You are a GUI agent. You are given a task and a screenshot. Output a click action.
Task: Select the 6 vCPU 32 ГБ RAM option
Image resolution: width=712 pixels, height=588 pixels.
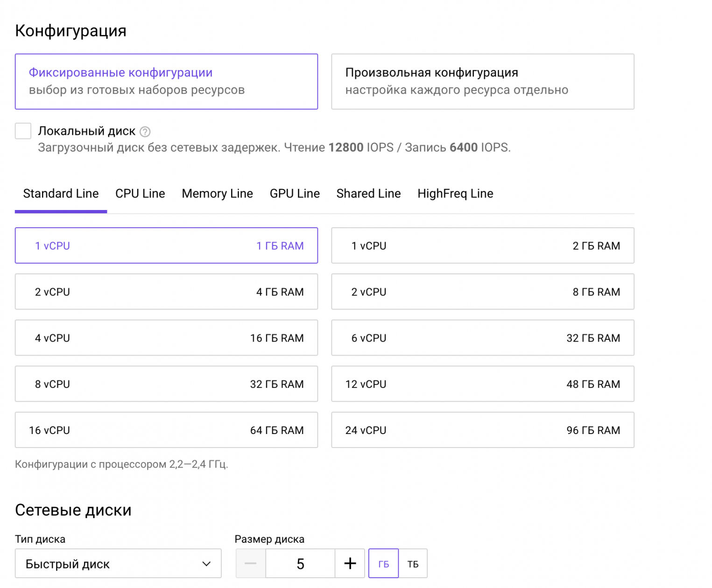pyautogui.click(x=482, y=338)
